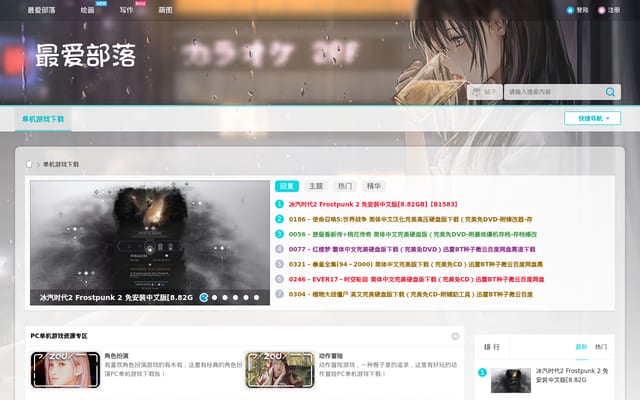Select the 精华 tab
This screenshot has width=640, height=400.
[x=374, y=186]
